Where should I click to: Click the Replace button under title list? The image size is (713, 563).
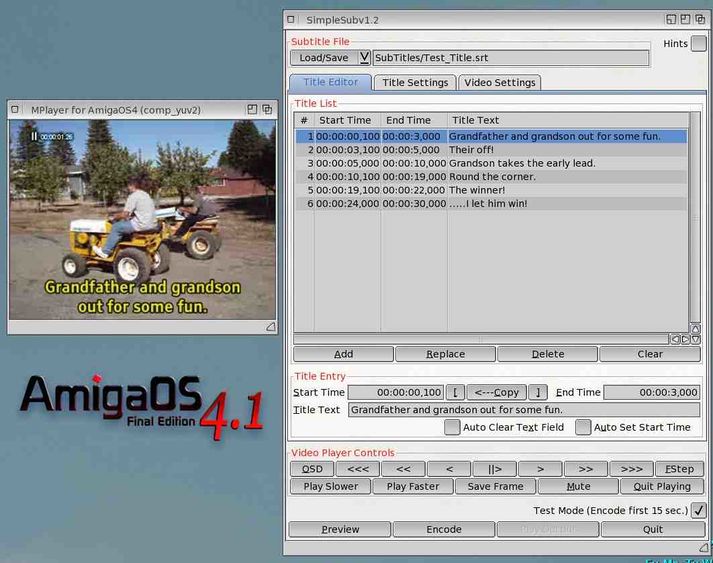point(445,354)
